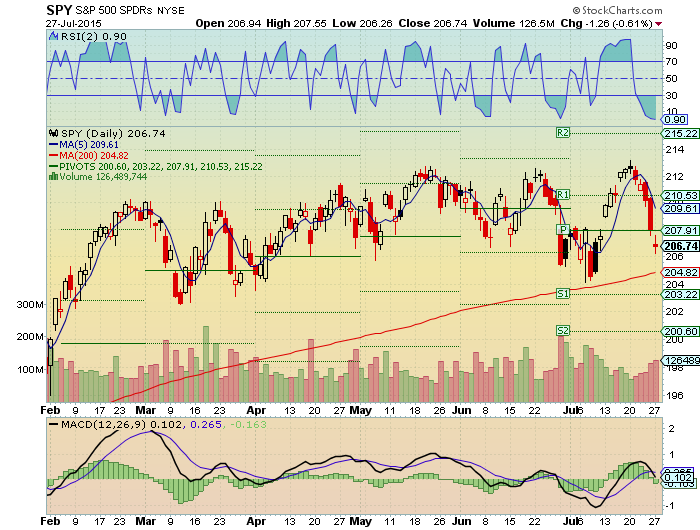This screenshot has height=530, width=700.
Task: Click the price axis label 214
Action: point(675,150)
